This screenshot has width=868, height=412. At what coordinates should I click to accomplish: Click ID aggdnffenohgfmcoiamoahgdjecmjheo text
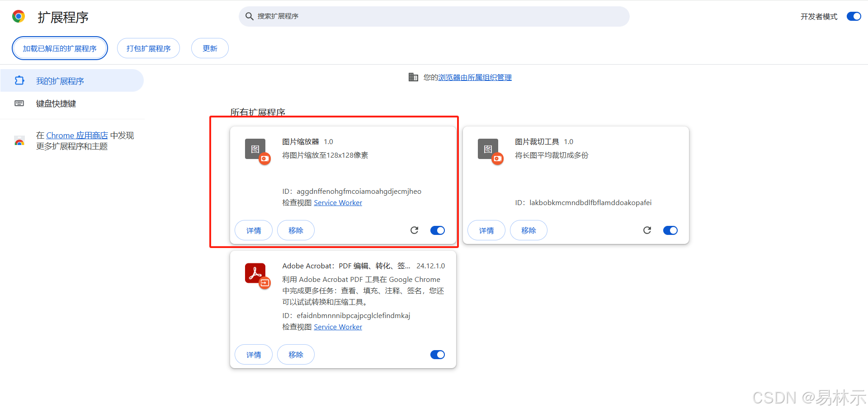click(352, 192)
